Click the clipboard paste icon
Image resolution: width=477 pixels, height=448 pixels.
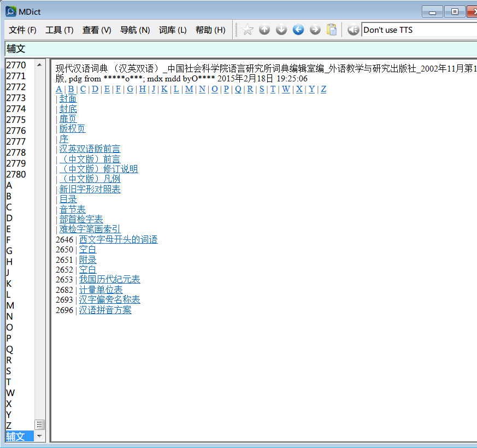(x=332, y=30)
